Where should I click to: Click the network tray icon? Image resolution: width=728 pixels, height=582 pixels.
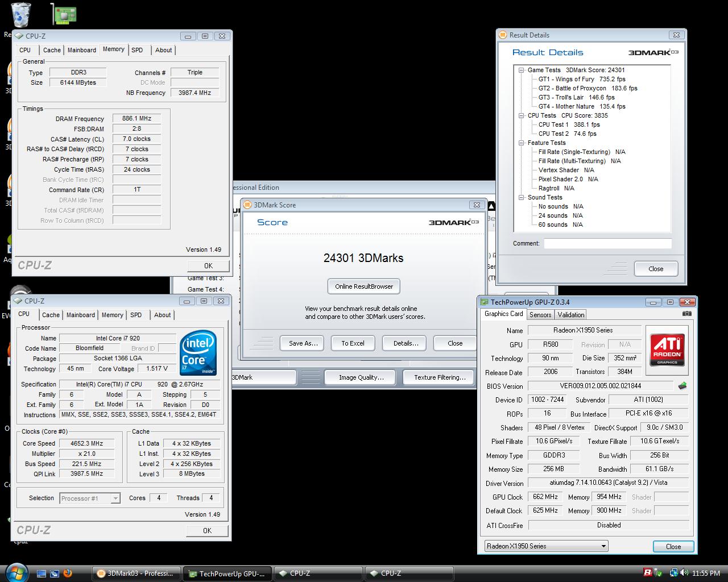pos(673,573)
